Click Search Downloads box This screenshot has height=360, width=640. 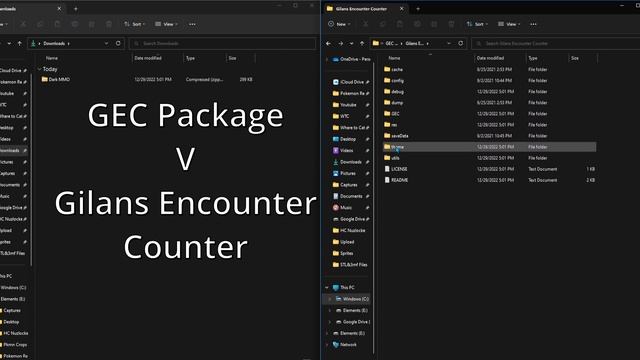pos(222,43)
